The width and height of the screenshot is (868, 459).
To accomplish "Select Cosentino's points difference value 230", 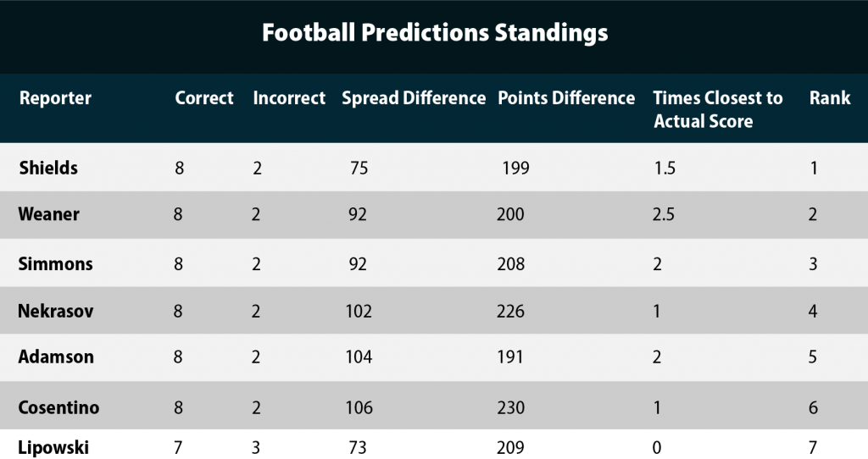I will click(510, 407).
